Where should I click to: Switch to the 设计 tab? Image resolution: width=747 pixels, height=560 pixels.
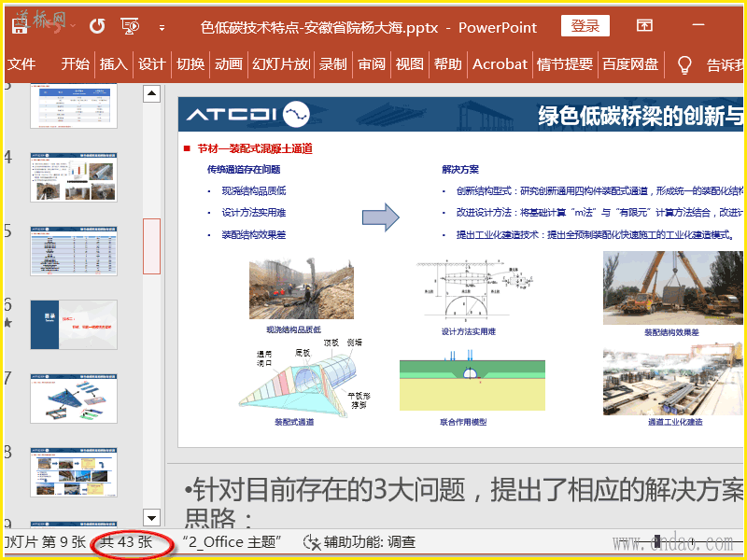pos(152,64)
